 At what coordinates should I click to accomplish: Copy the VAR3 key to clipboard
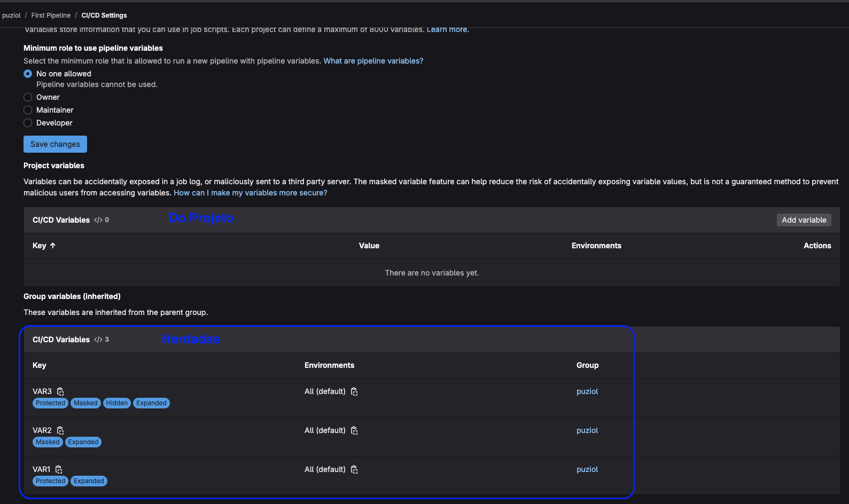(60, 391)
